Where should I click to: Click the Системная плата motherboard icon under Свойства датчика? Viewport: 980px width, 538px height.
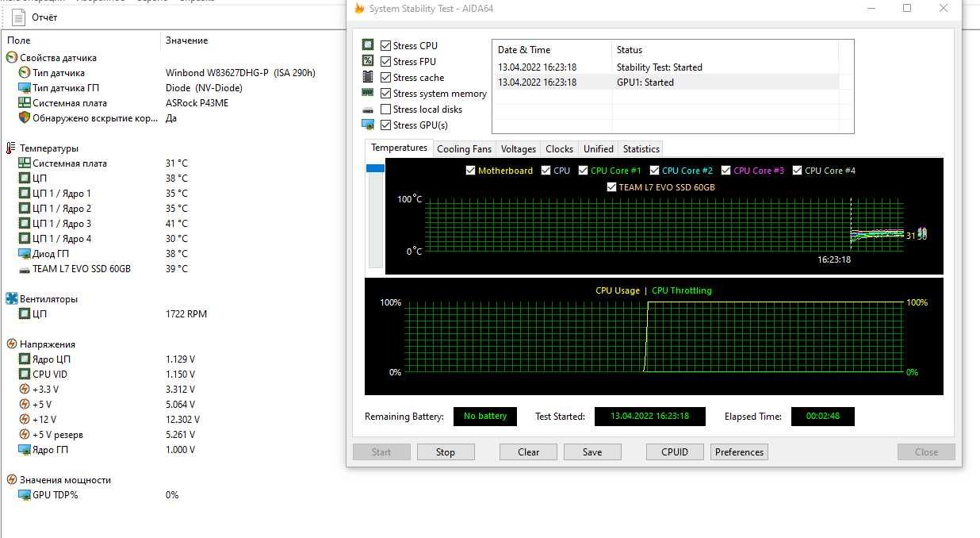25,103
